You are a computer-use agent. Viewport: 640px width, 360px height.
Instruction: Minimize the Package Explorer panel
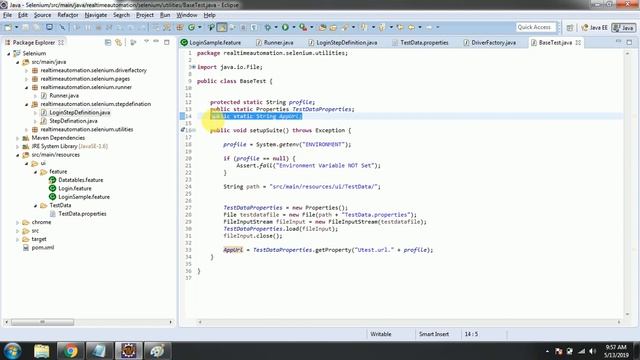[x=156, y=42]
